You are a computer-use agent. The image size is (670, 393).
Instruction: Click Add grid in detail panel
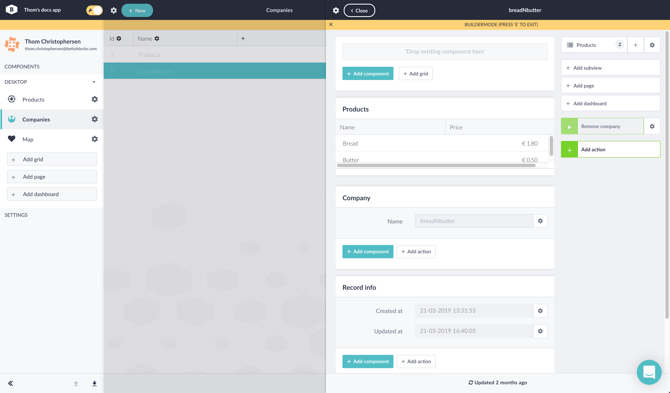tap(416, 73)
